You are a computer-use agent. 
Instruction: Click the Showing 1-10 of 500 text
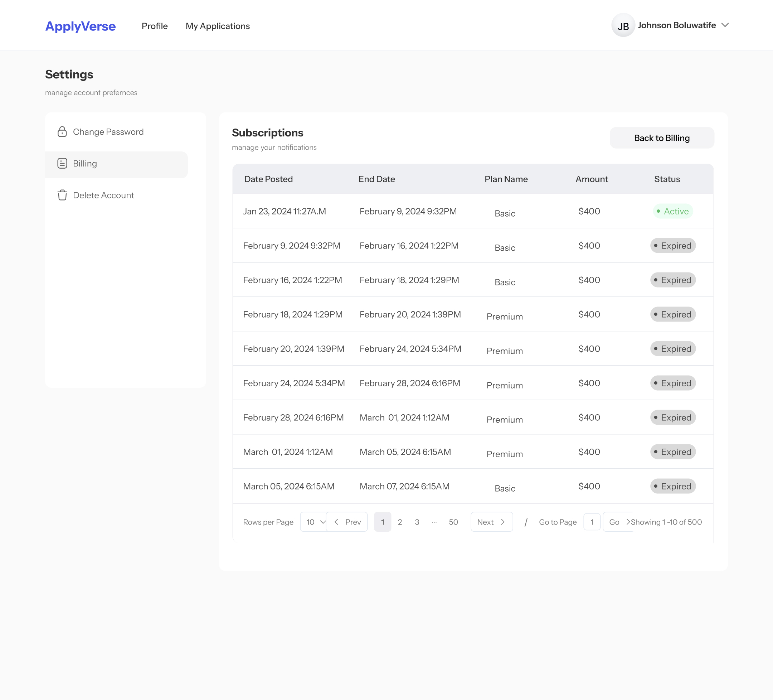pyautogui.click(x=666, y=522)
